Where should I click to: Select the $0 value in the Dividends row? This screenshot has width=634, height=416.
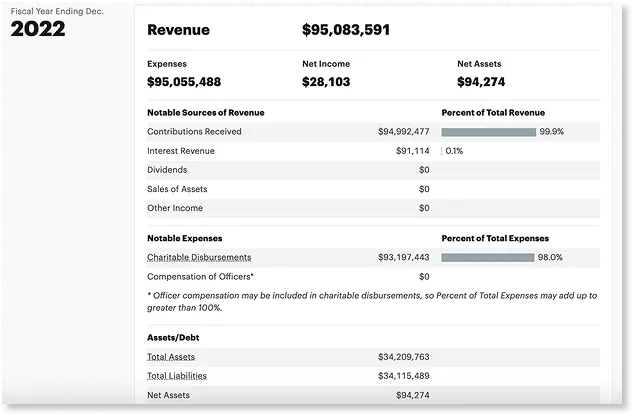click(x=424, y=170)
